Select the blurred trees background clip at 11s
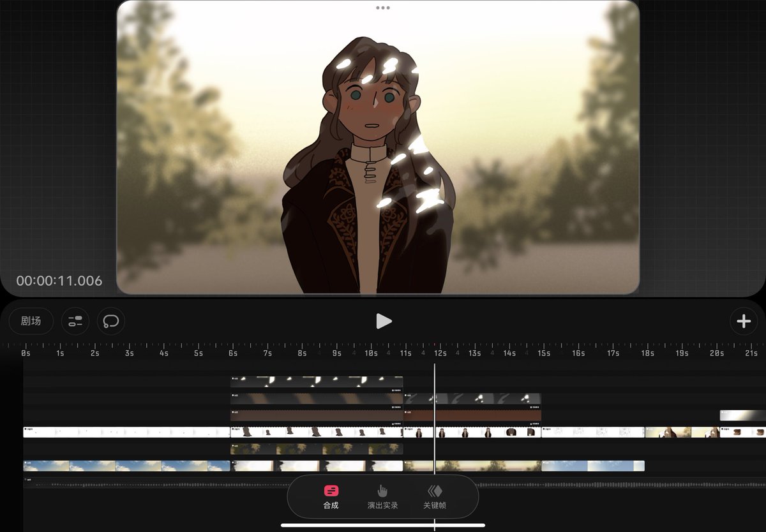The width and height of the screenshot is (766, 532). [472, 466]
